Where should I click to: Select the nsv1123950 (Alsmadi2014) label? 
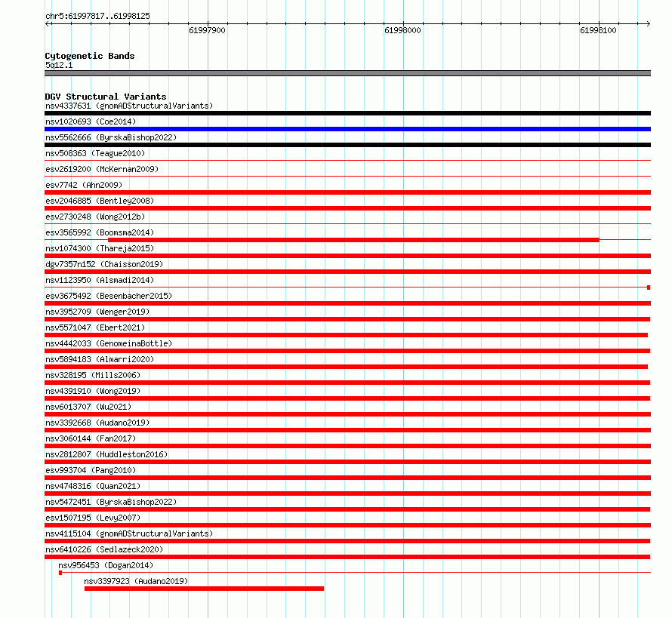(x=100, y=280)
